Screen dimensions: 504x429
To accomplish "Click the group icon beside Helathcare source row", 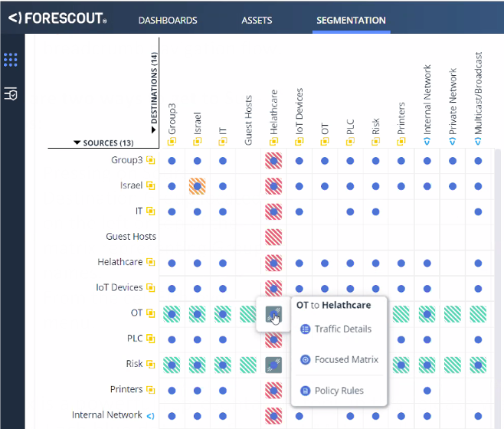I will [150, 262].
